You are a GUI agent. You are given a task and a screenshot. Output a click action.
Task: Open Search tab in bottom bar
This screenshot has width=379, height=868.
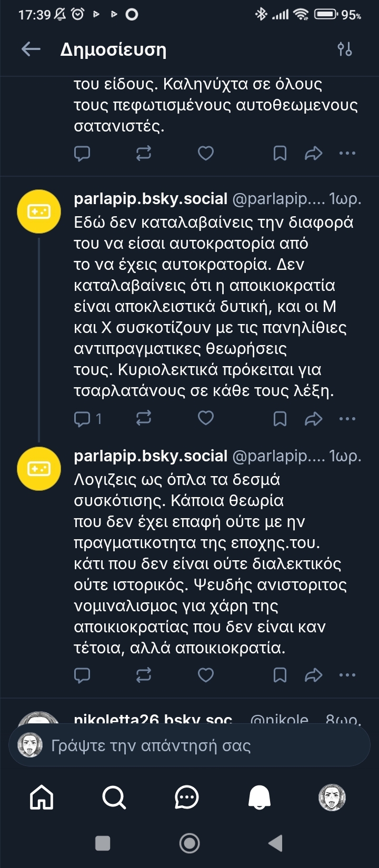coord(114,797)
